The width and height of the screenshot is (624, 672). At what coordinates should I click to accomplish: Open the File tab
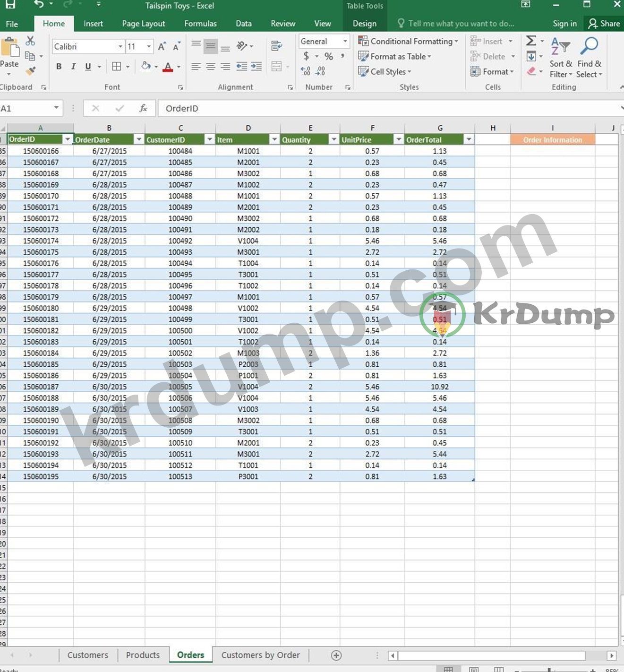[12, 24]
